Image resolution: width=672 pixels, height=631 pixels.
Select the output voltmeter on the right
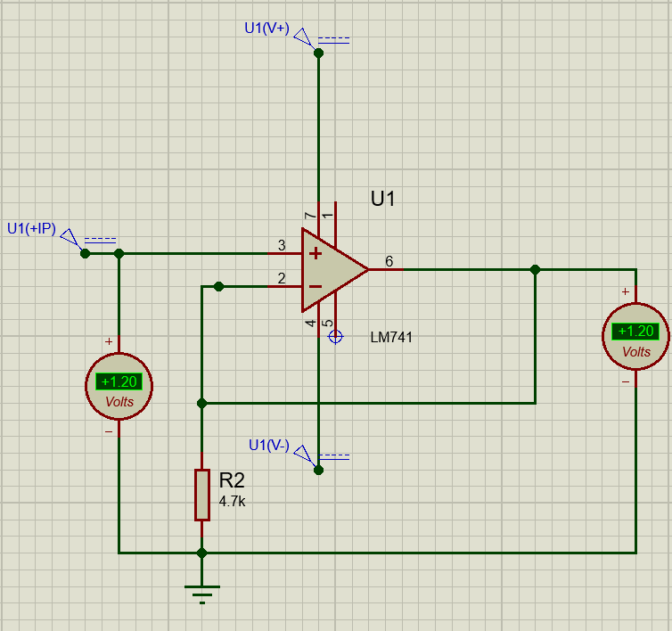click(635, 336)
